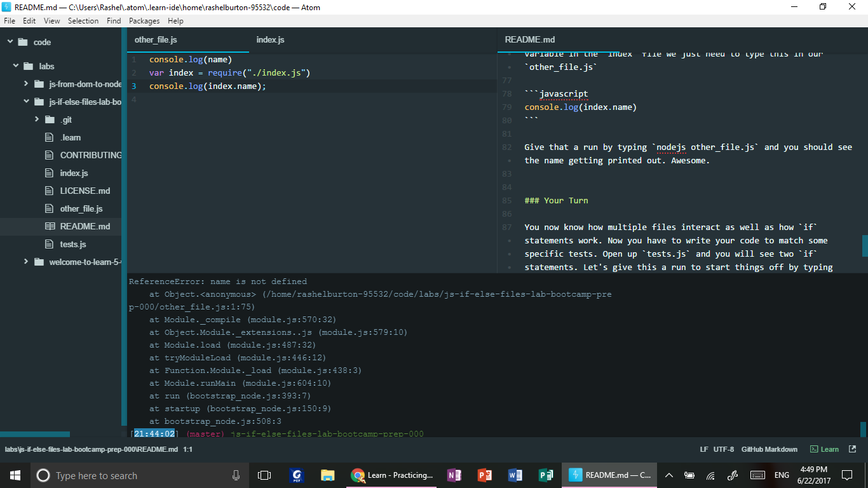This screenshot has width=868, height=488.
Task: Open the PDF app on taskbar
Action: point(296,475)
